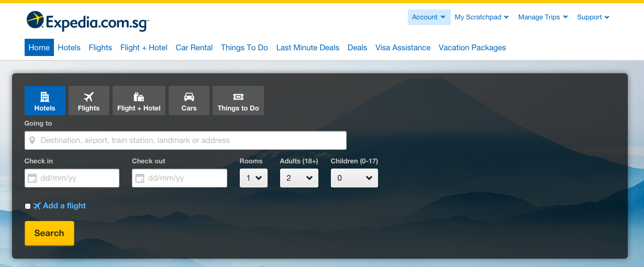Expand the Account menu
This screenshot has width=644, height=267.
click(x=429, y=17)
